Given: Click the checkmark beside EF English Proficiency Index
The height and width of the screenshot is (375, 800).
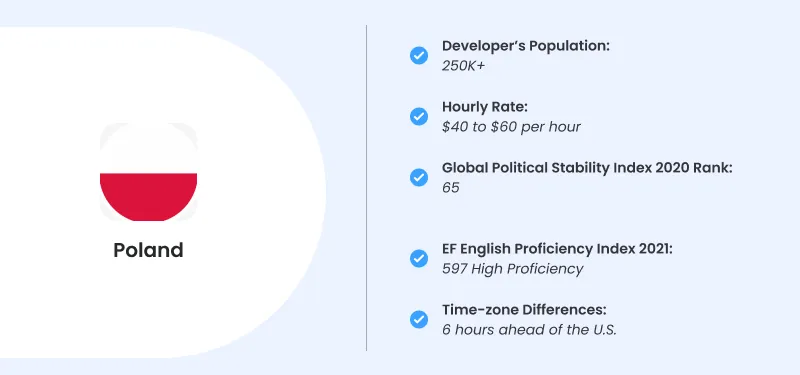Looking at the screenshot, I should pyautogui.click(x=419, y=259).
